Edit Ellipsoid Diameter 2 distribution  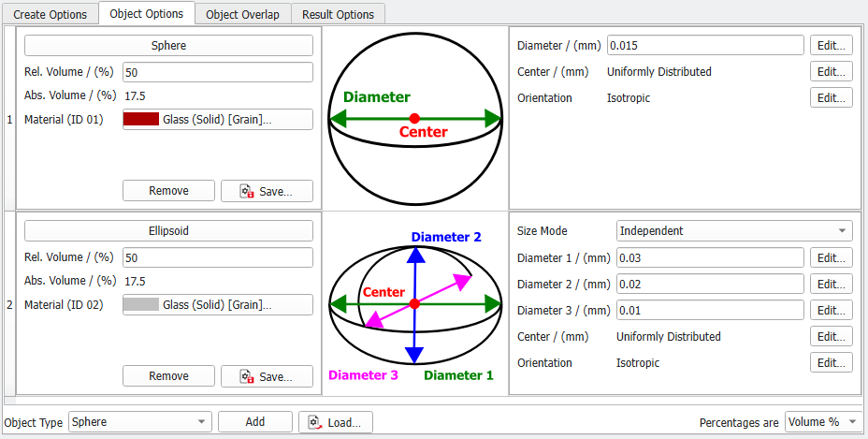(x=832, y=284)
